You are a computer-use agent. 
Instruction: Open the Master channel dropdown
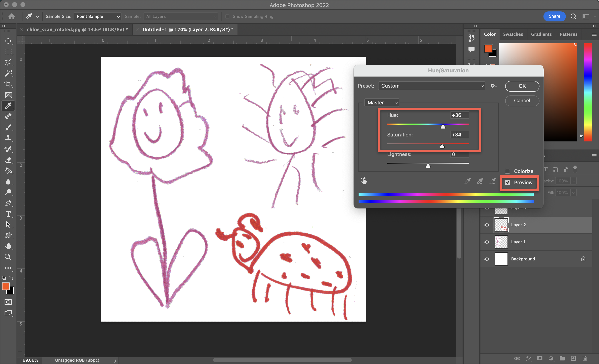tap(382, 102)
